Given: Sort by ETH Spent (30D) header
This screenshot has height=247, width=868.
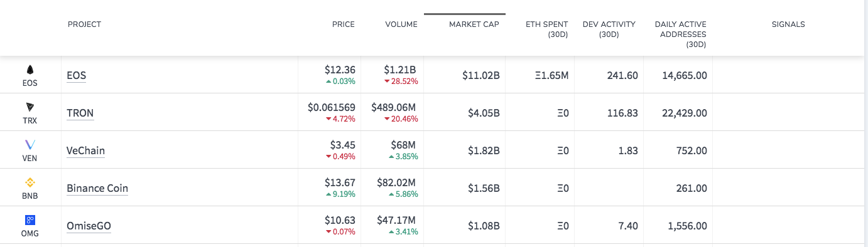Looking at the screenshot, I should pyautogui.click(x=547, y=29).
